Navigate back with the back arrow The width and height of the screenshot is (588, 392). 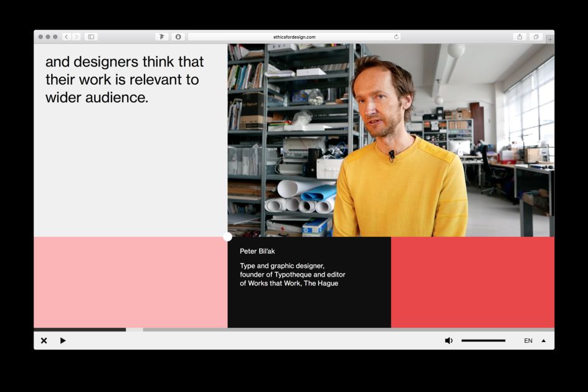pos(66,36)
